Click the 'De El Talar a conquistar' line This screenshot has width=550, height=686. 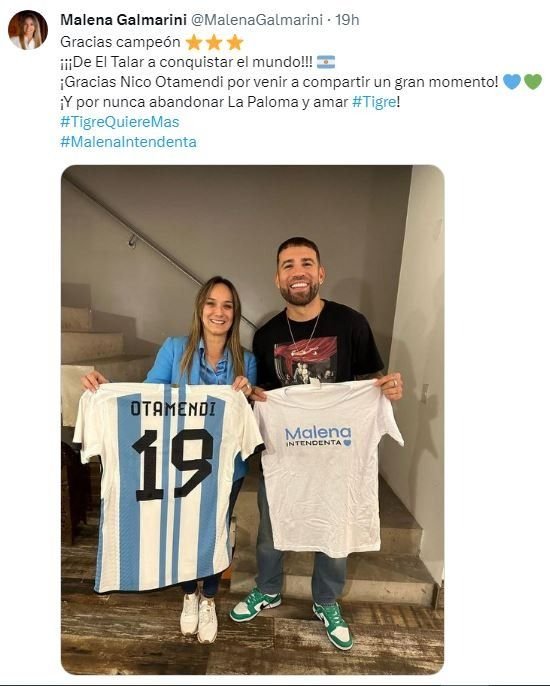click(x=186, y=62)
